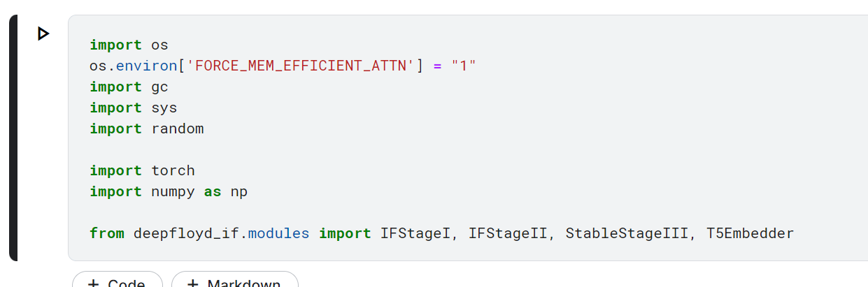Click the 'IFStageII' import name
Viewport: 868px width, 287px height.
(507, 233)
